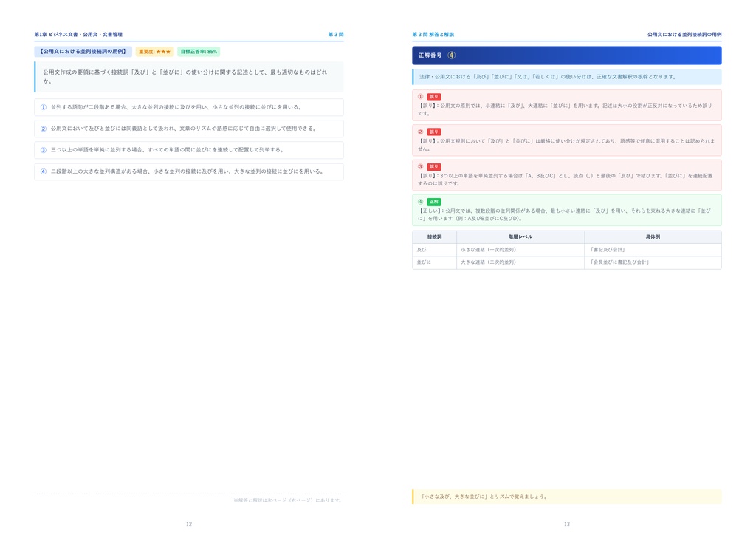The width and height of the screenshot is (756, 535).
Task: Click the 目標正答率: 85% badge
Action: tap(199, 52)
